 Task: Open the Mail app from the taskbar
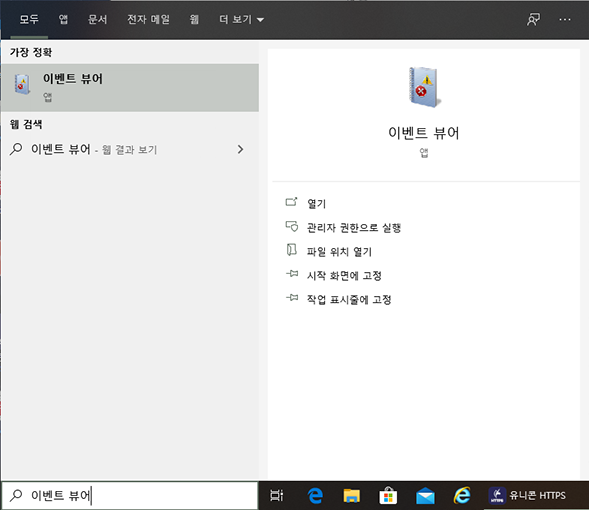425,496
